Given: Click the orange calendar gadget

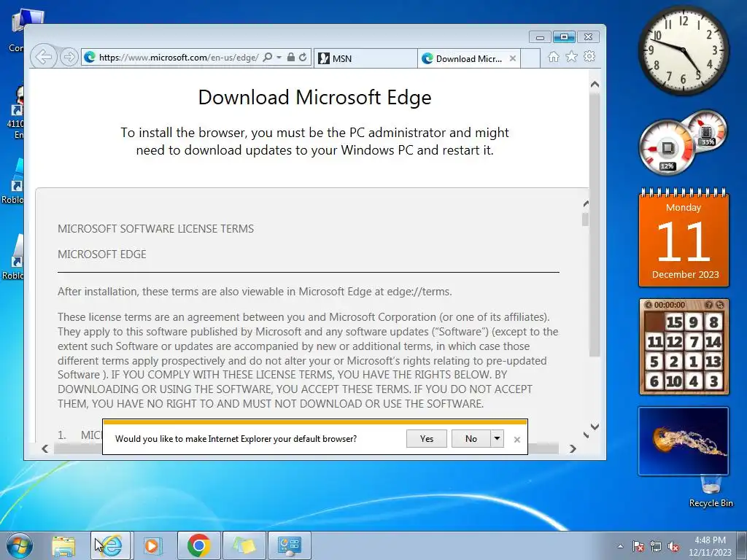Looking at the screenshot, I should (684, 238).
